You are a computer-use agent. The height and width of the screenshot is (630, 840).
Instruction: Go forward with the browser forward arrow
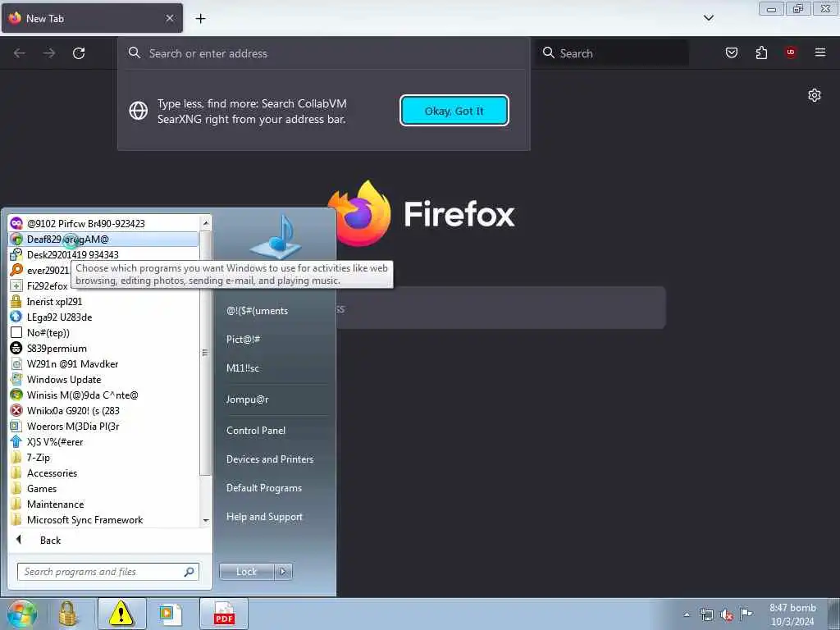[48, 53]
